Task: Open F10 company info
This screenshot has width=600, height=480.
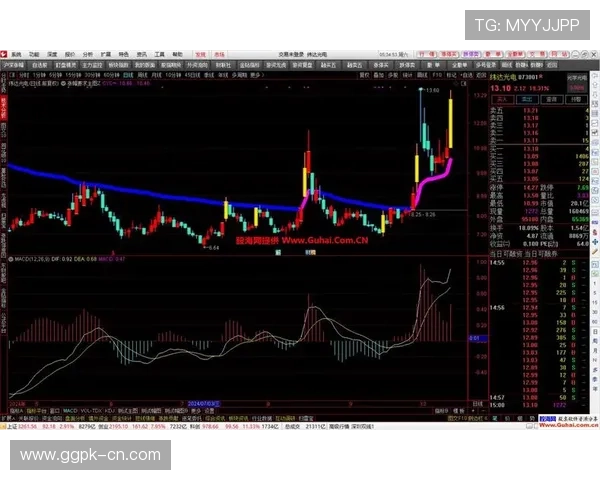Action: [x=437, y=75]
